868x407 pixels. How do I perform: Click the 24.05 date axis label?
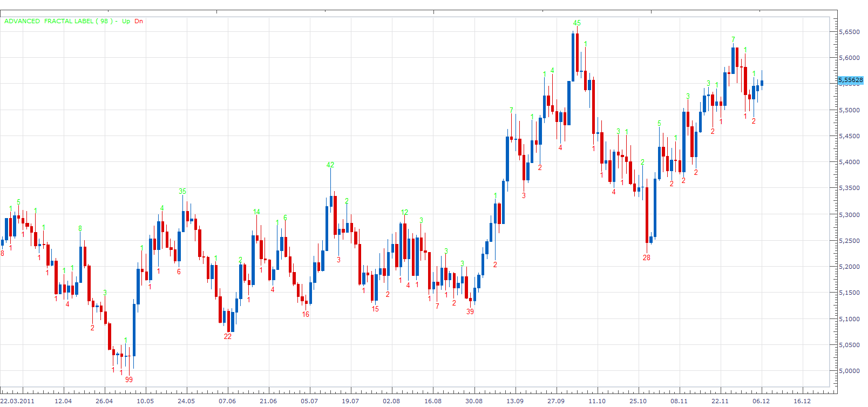click(186, 401)
